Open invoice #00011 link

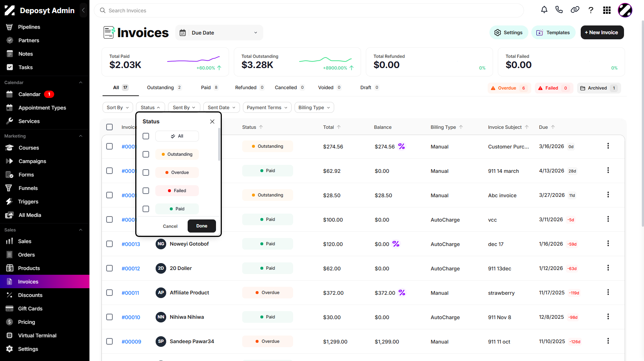pos(130,293)
